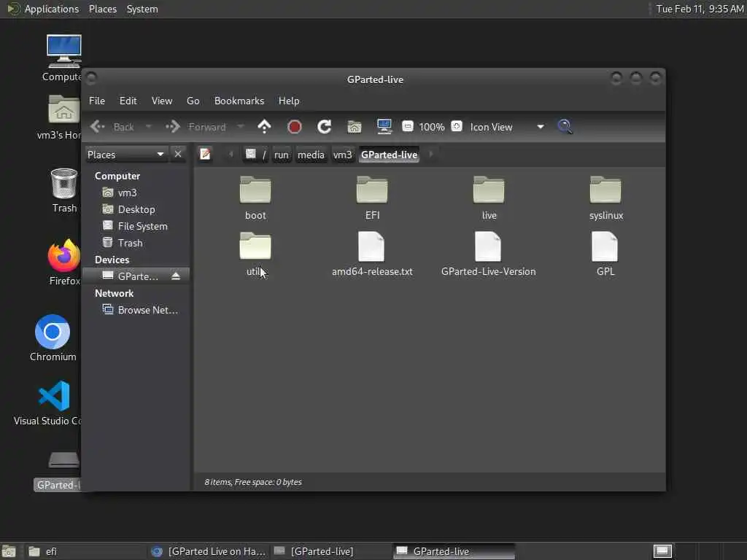Open Browse Network in sidebar
The image size is (747, 560).
140,309
